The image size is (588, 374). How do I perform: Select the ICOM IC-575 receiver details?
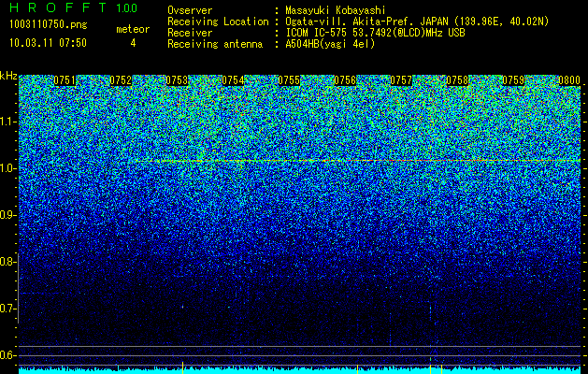[375, 33]
